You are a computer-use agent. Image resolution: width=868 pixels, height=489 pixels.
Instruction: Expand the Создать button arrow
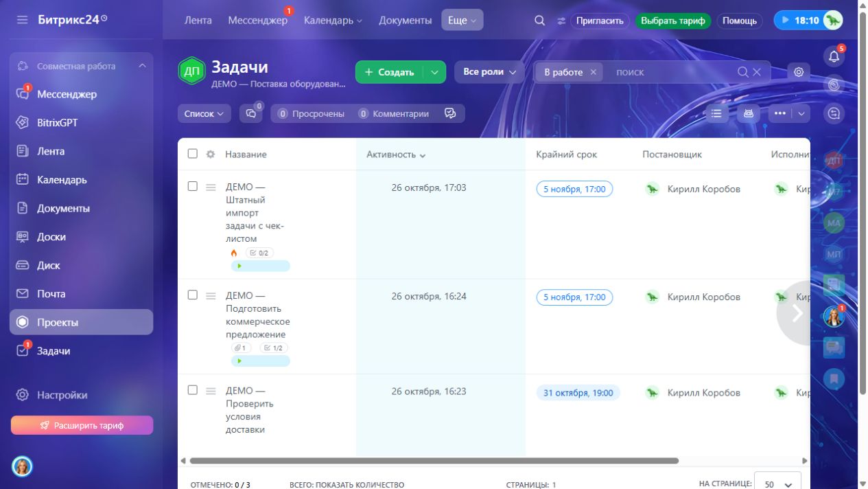[434, 72]
